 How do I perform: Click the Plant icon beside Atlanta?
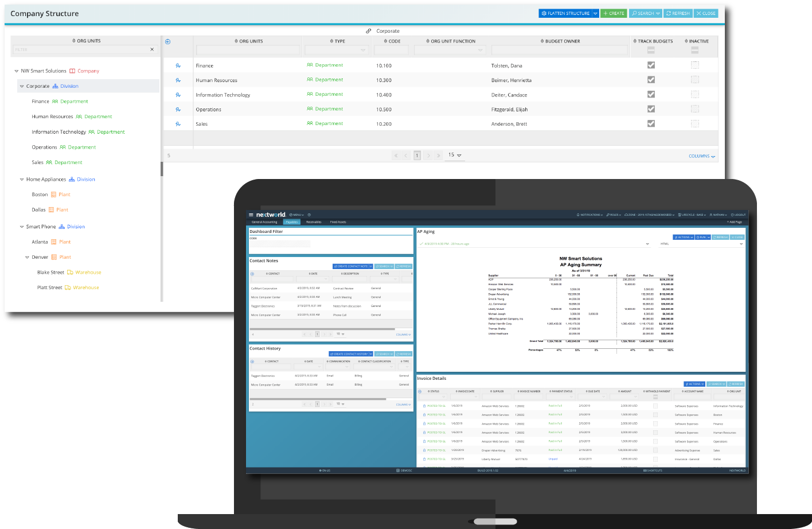click(x=54, y=242)
